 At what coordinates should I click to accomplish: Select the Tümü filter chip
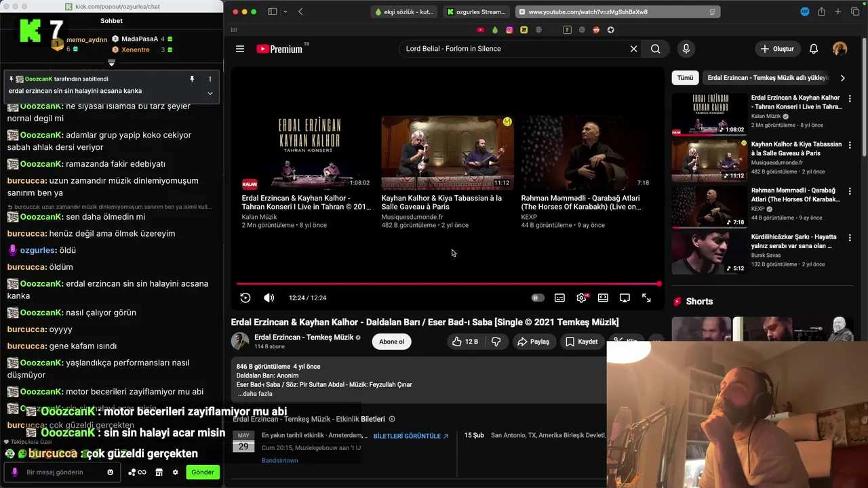(685, 78)
